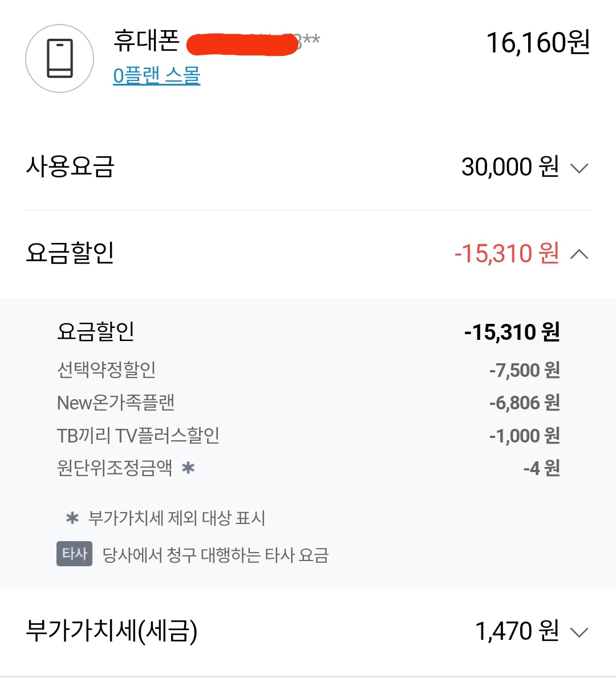Click the 30,000 원 usage amount
Screen dimensions: 616x678
(510, 167)
